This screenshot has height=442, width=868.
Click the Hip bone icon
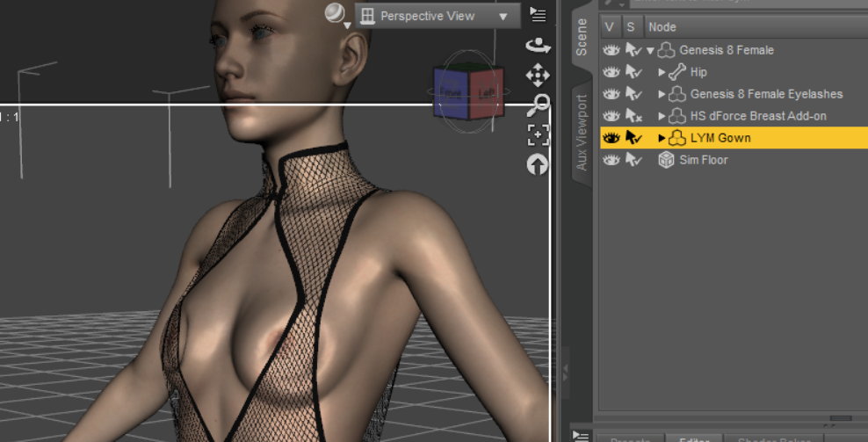[x=677, y=72]
